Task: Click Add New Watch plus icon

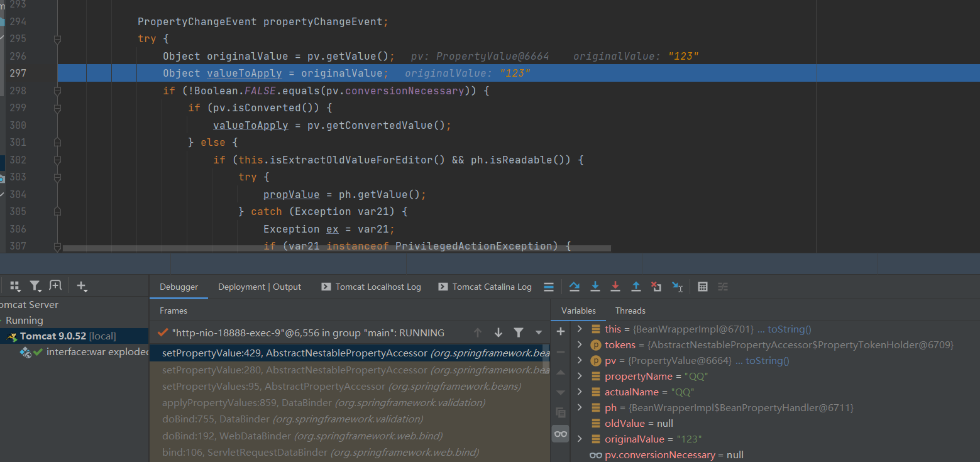Action: click(561, 331)
